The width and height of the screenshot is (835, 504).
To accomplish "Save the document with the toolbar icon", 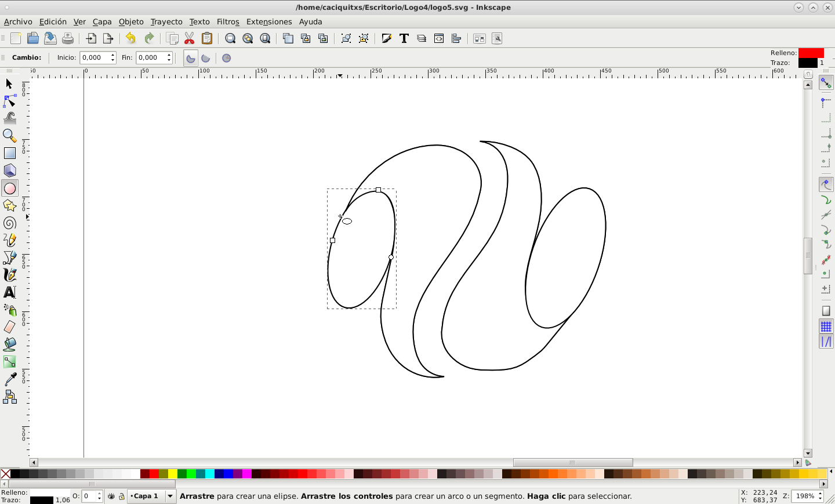I will coord(50,38).
